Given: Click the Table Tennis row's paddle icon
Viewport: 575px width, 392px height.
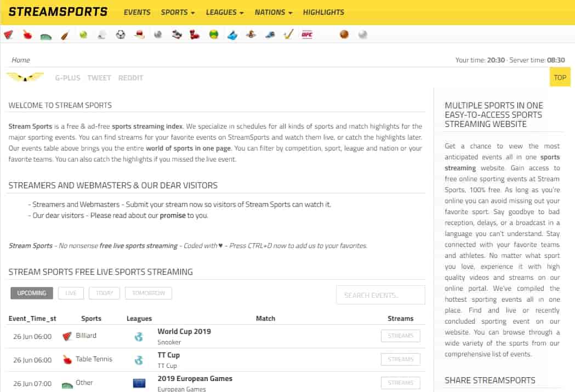Looking at the screenshot, I should point(67,359).
